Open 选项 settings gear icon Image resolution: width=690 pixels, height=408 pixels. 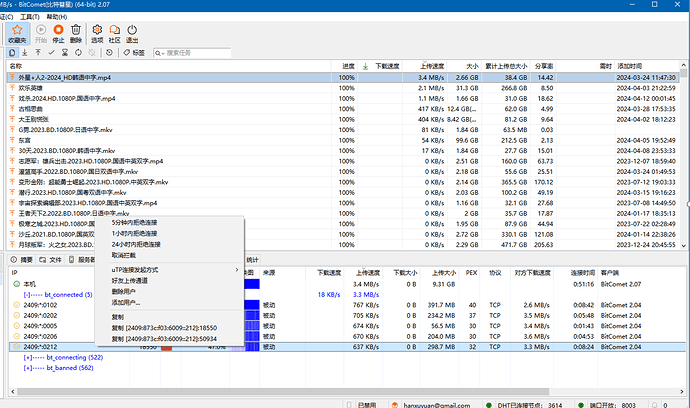pos(97,33)
